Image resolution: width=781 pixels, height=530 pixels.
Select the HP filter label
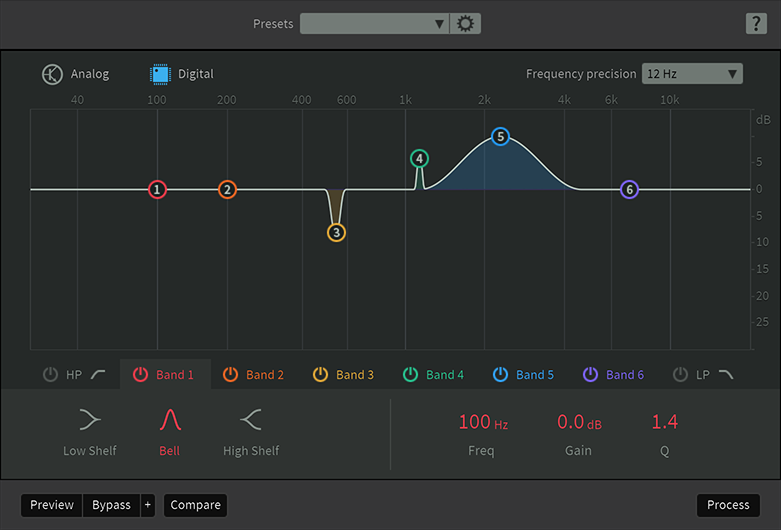coord(74,375)
